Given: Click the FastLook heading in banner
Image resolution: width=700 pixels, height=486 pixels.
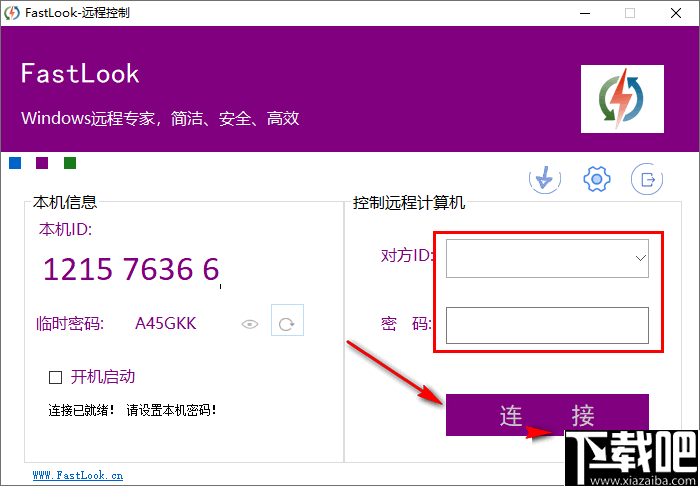Looking at the screenshot, I should coord(80,73).
